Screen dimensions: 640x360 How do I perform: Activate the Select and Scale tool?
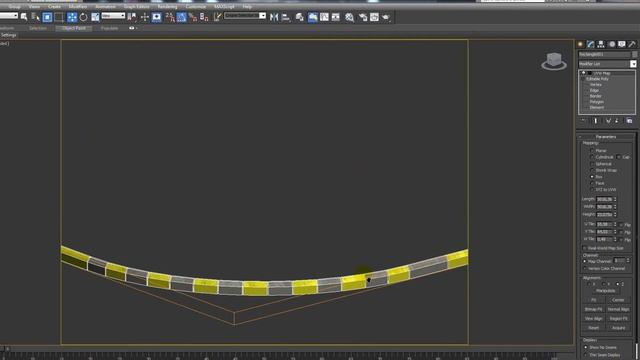[95, 17]
